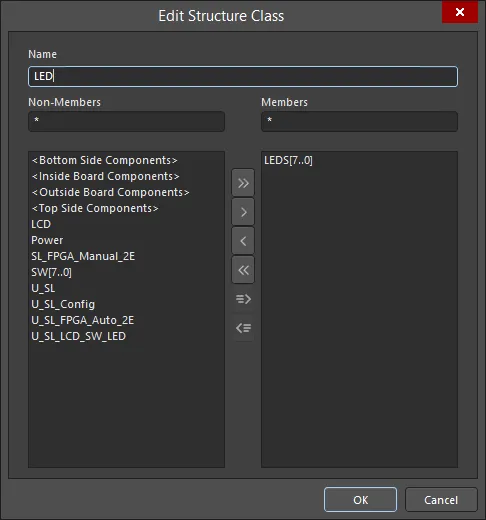The image size is (486, 520).
Task: Click the Non-Members filter field
Action: coord(126,121)
